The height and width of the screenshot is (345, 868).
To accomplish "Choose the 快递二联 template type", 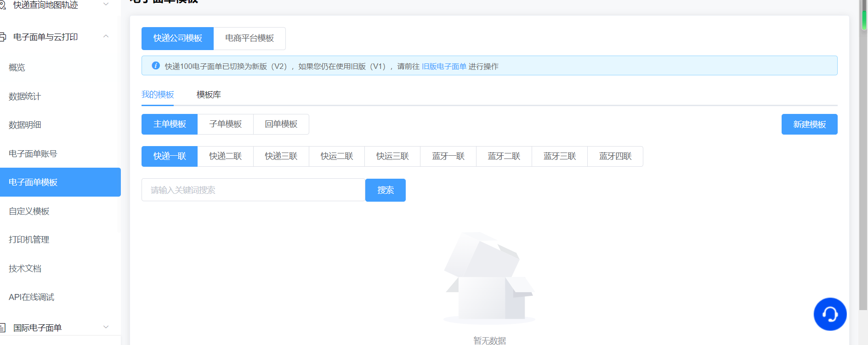I will [225, 157].
